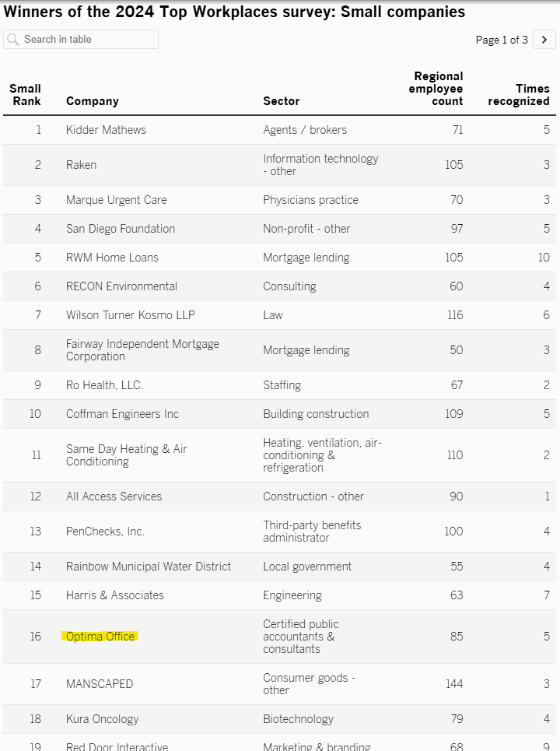Click the MANSCAPED company name
560x751 pixels.
[x=100, y=684]
